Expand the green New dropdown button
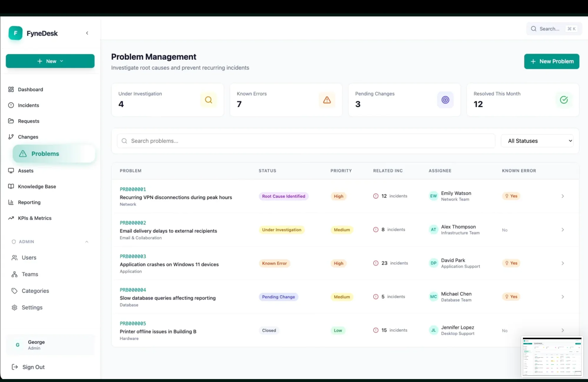Viewport: 588px width, 382px height. click(x=50, y=61)
